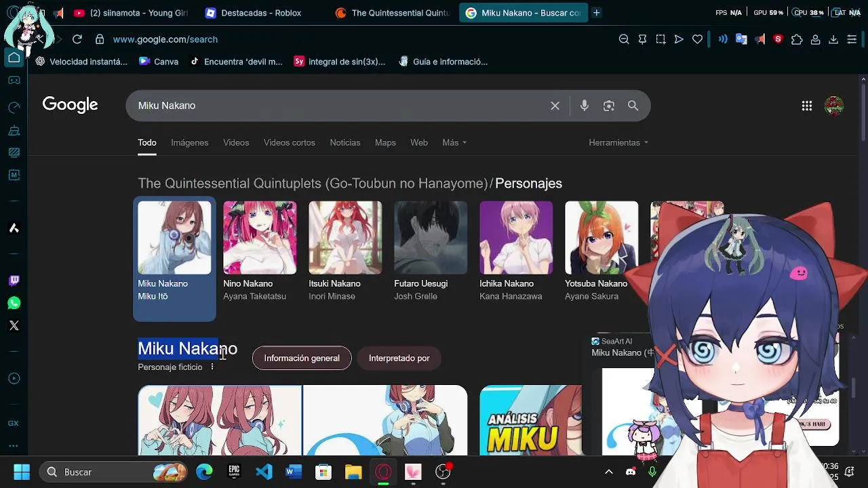
Task: View site info via the lock icon
Action: point(100,39)
